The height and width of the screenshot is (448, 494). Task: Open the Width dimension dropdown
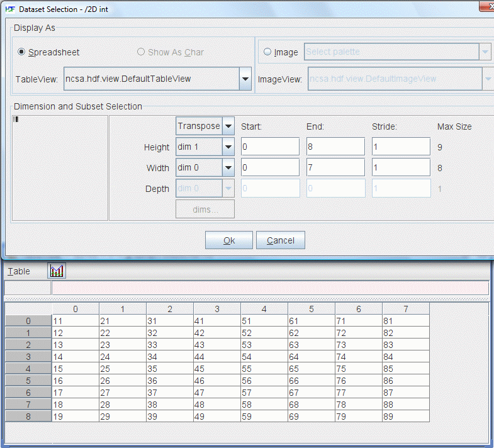(228, 167)
